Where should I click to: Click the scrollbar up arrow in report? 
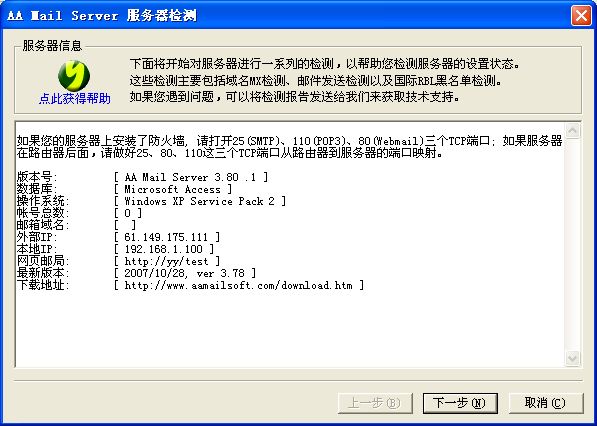click(x=573, y=131)
